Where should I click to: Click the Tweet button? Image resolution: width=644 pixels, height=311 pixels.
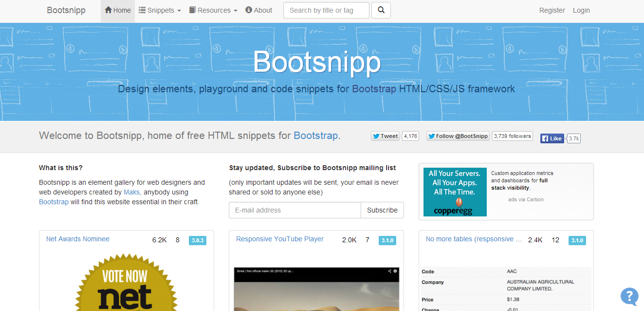point(386,136)
